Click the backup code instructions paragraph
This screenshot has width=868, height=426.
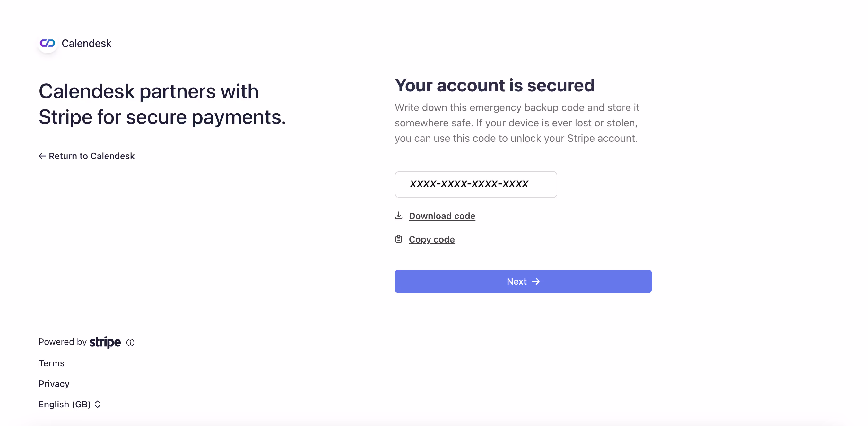pos(517,123)
